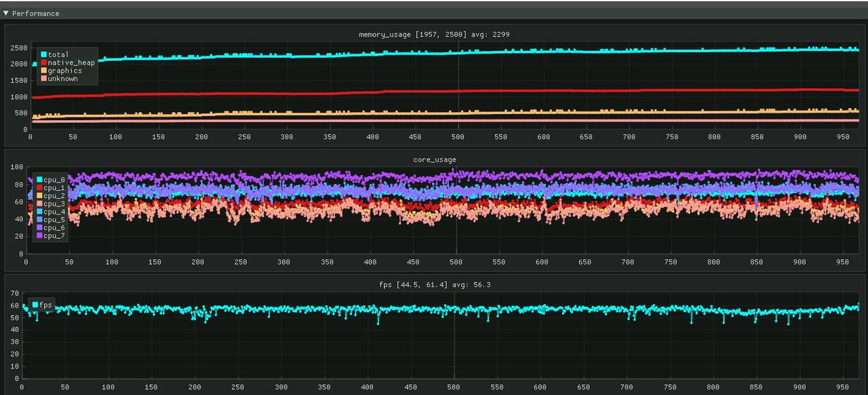This screenshot has height=395, width=868.
Task: Click the fps plot title with average
Action: pyautogui.click(x=434, y=284)
